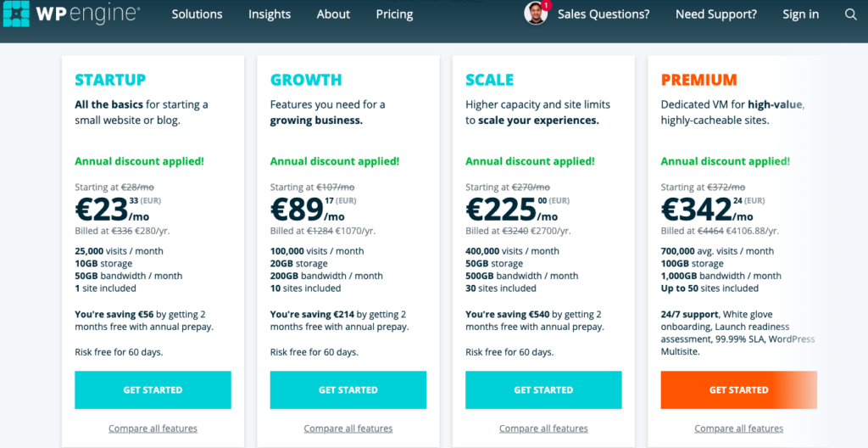868x448 pixels.
Task: Open the Insights menu
Action: [270, 14]
